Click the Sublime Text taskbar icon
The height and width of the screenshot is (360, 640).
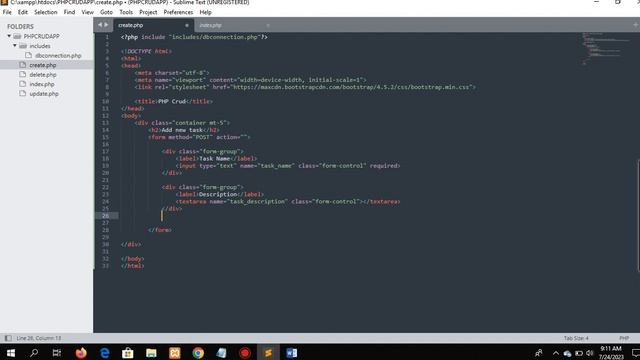[x=268, y=353]
